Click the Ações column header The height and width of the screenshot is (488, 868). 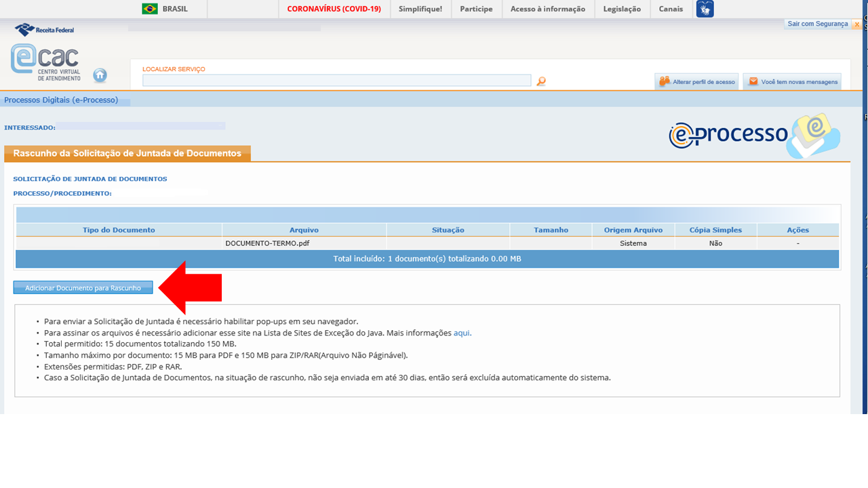tap(798, 230)
